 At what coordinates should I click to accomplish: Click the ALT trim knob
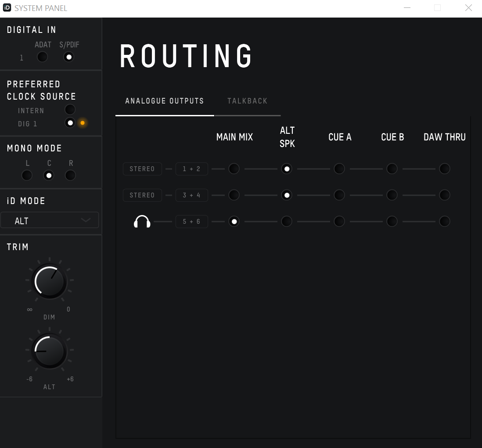pos(50,351)
